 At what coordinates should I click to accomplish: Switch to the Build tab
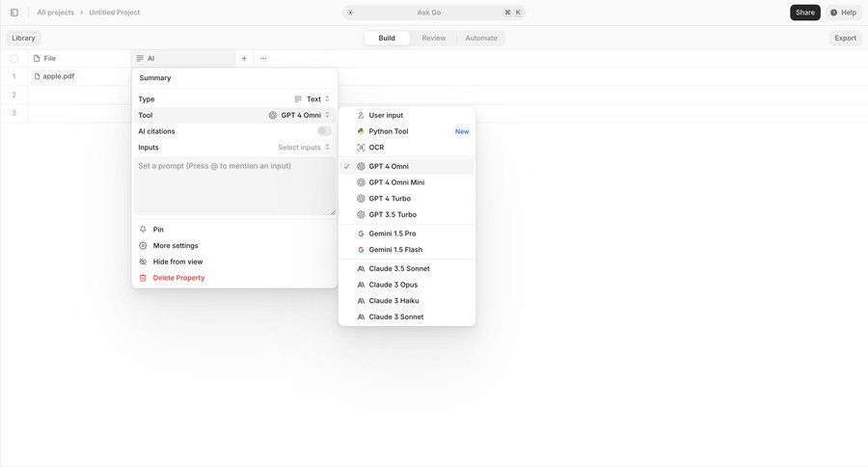[x=387, y=38]
